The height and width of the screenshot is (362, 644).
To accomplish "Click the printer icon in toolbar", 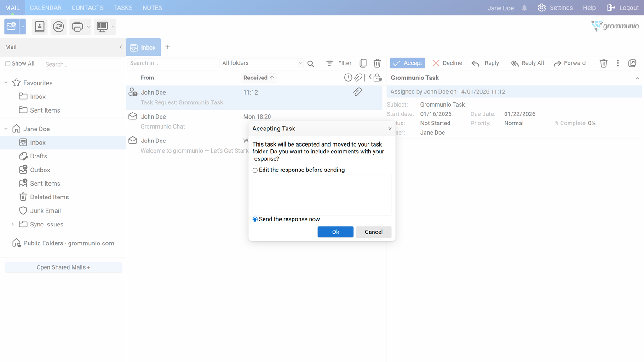I will coord(77,27).
